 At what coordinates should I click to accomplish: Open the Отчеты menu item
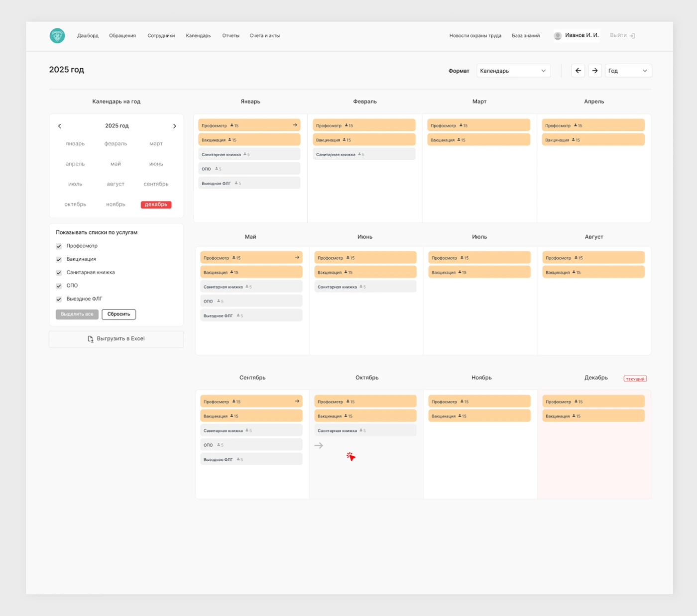pos(231,36)
